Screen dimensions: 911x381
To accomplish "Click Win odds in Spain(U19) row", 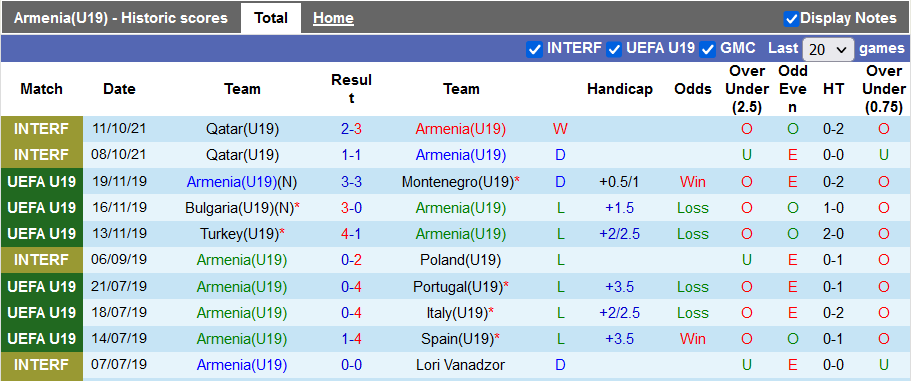I will point(693,339).
